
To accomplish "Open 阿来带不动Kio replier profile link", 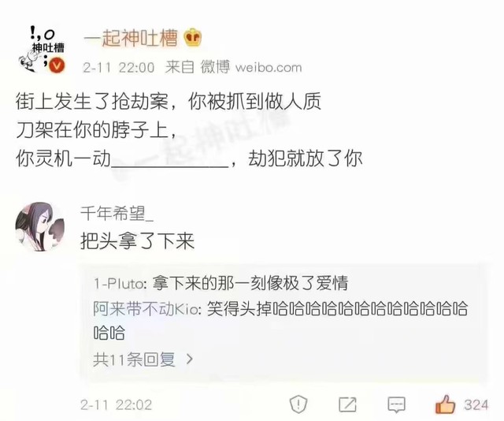I will (147, 309).
